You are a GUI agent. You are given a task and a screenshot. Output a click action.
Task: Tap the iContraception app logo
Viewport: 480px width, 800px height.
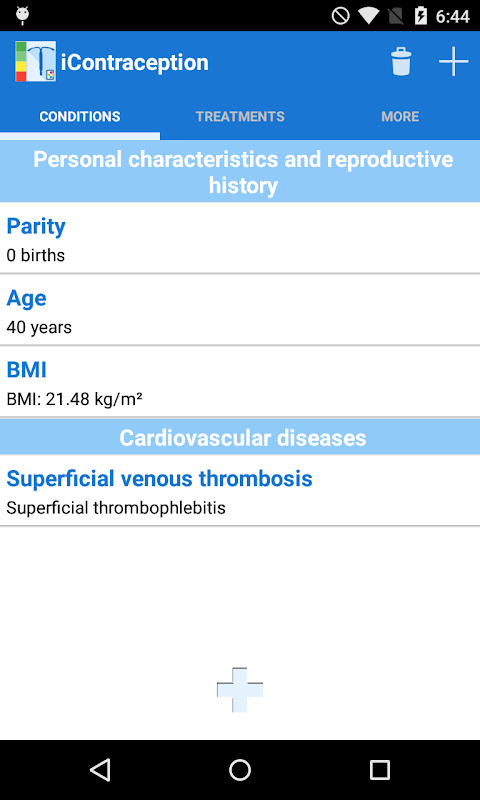35,61
